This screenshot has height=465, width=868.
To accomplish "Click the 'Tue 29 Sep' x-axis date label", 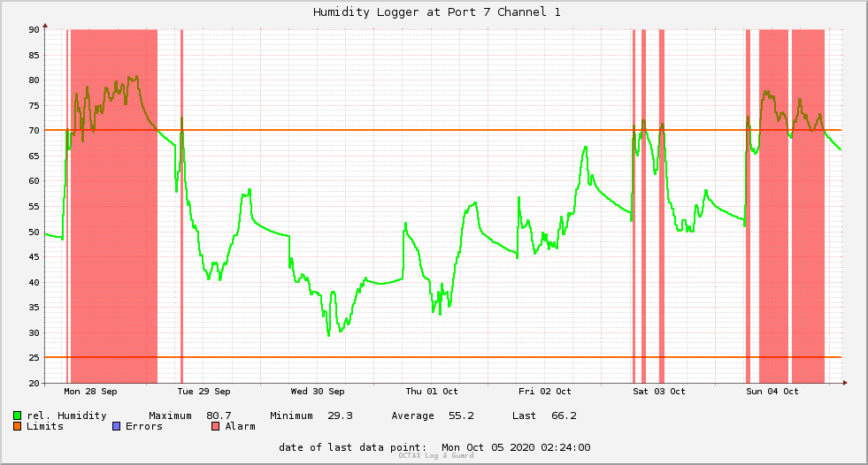I will pos(204,392).
